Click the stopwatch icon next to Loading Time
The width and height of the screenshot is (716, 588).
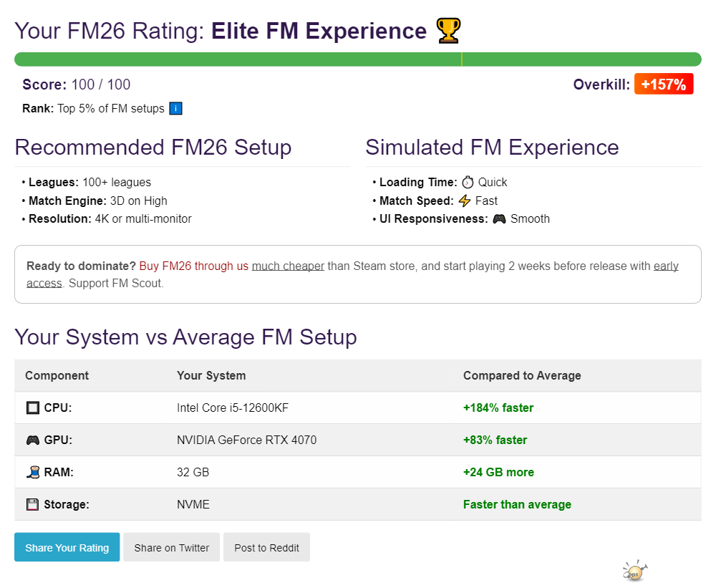pos(468,182)
